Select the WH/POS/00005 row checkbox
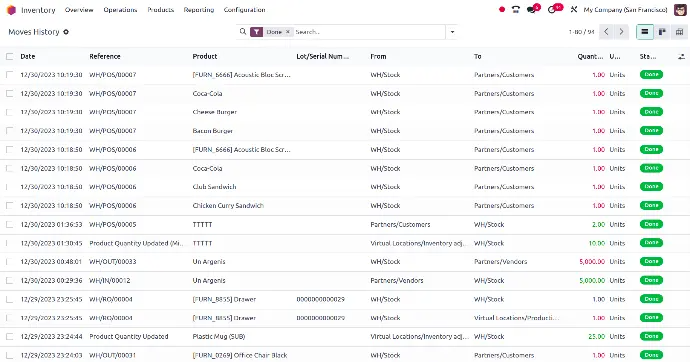This screenshot has width=690, height=362. [x=10, y=224]
